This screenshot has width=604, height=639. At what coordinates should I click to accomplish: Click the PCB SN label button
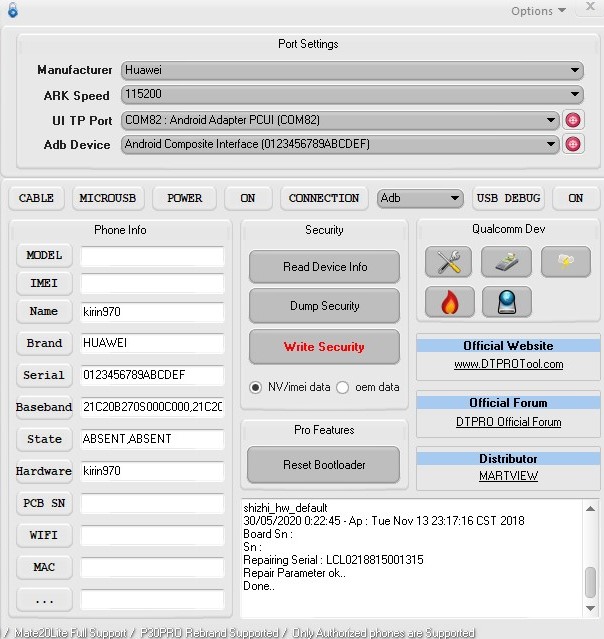[x=44, y=504]
